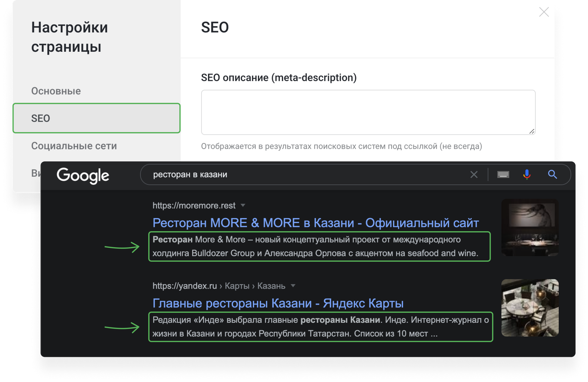Click the MORE & MORE restaurant thumbnail
The height and width of the screenshot is (382, 588).
coord(530,227)
